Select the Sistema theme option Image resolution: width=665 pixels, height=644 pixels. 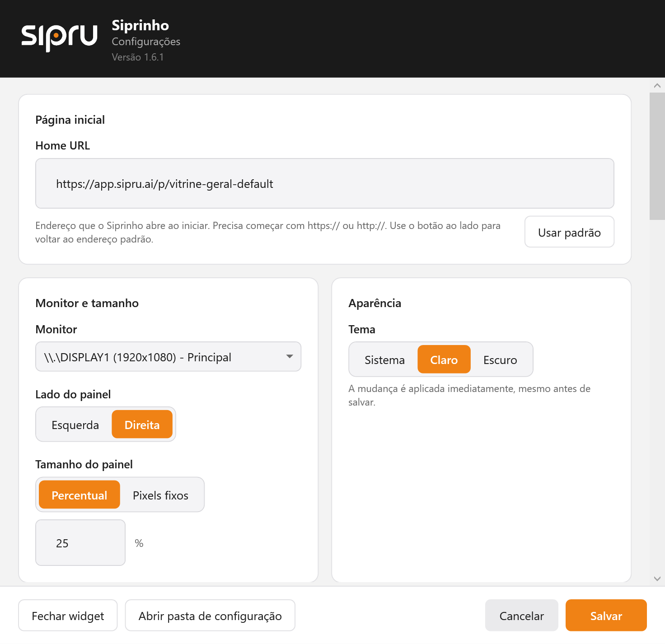click(384, 359)
